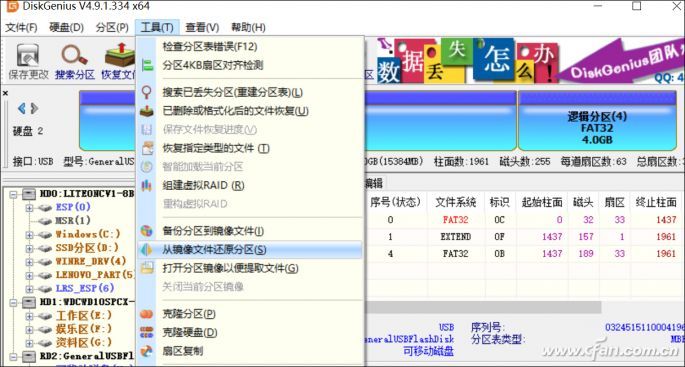Collapse the HD1:WDCWD10SPCX disk node

pos(13,302)
